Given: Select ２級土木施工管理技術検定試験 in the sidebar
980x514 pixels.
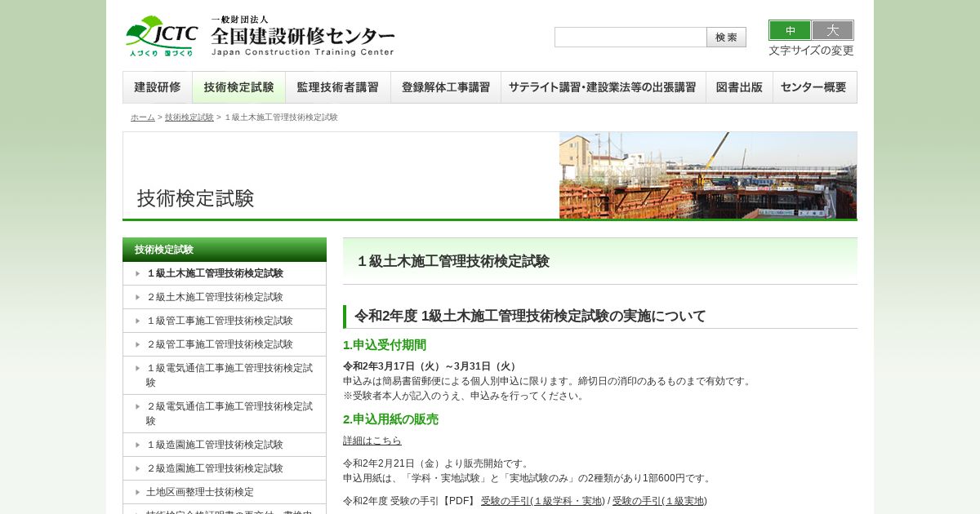Looking at the screenshot, I should (225, 297).
